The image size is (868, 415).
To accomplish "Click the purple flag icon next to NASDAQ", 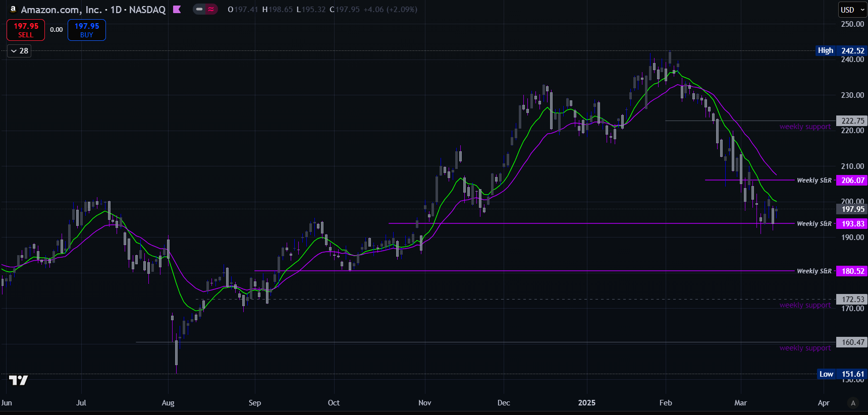I will pyautogui.click(x=177, y=9).
